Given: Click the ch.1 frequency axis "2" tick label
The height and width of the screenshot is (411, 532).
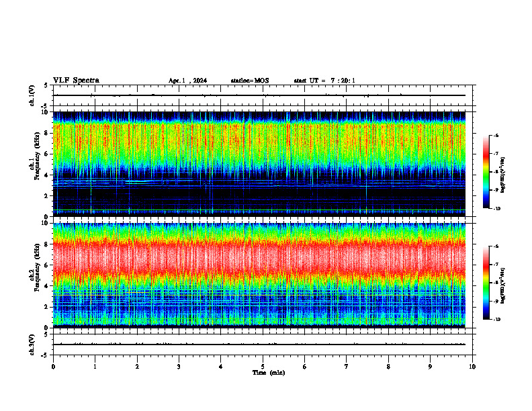Looking at the screenshot, I should 46,195.
